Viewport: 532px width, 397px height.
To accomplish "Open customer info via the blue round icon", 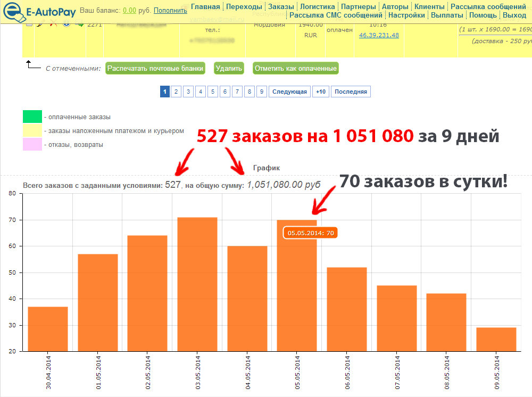I will coord(66,24).
